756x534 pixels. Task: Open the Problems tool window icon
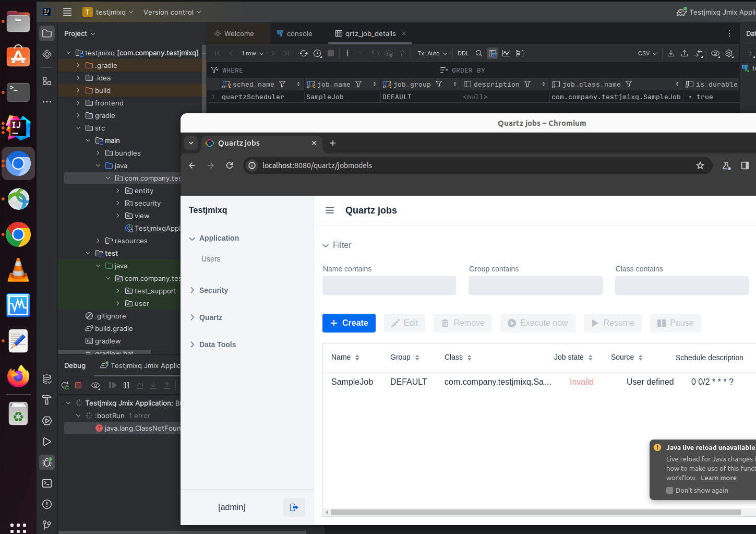(47, 504)
